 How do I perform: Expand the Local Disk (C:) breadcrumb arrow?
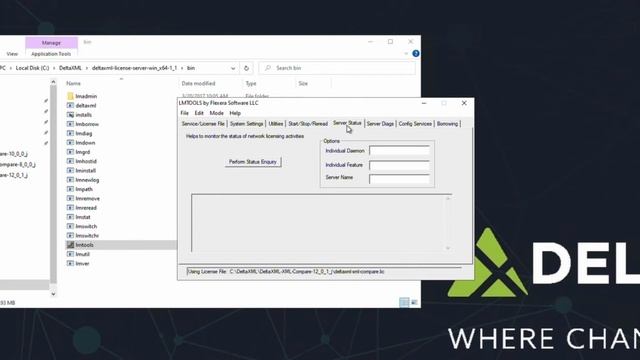[x=54, y=68]
